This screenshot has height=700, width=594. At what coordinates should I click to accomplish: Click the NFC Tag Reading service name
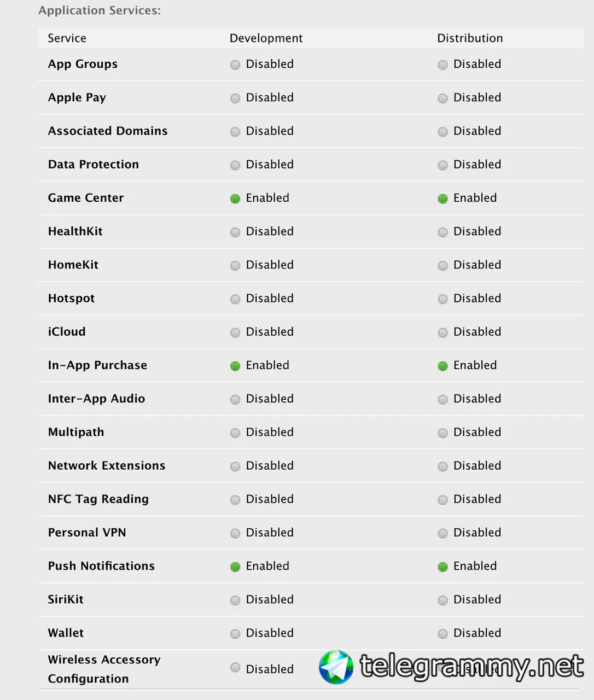pos(98,499)
